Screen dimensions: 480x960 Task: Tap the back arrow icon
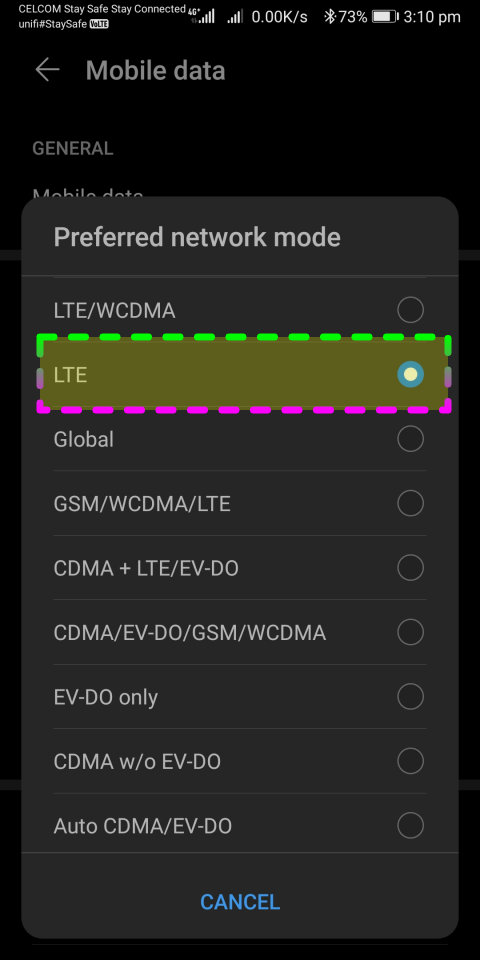[47, 70]
